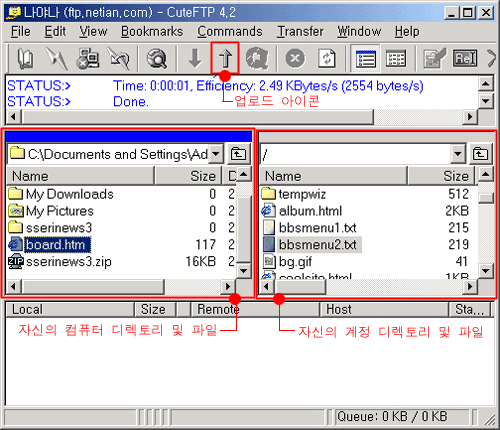This screenshot has width=500, height=430.
Task: Click the Find magnifier icon
Action: tap(157, 59)
